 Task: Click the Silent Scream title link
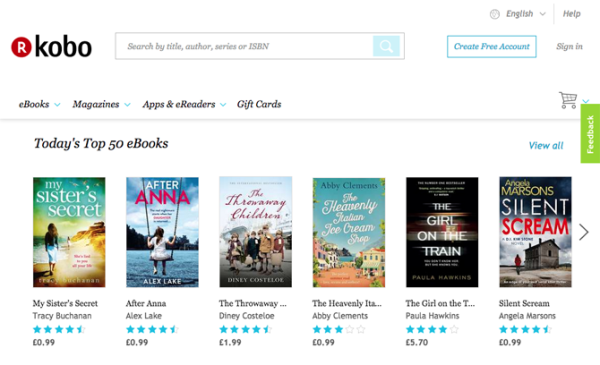[x=524, y=303]
